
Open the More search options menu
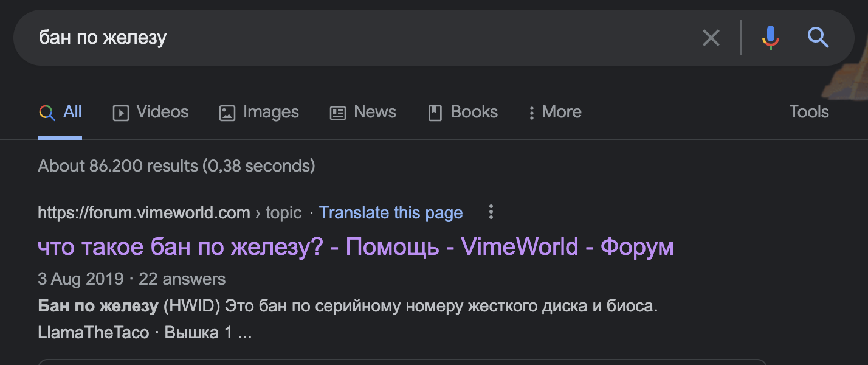554,112
